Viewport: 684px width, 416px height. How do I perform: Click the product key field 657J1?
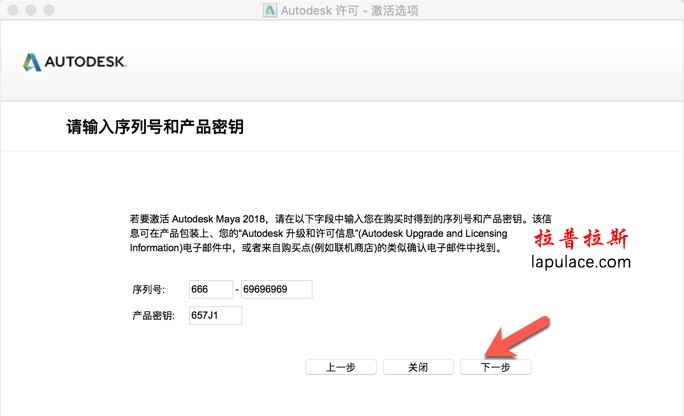pos(215,315)
